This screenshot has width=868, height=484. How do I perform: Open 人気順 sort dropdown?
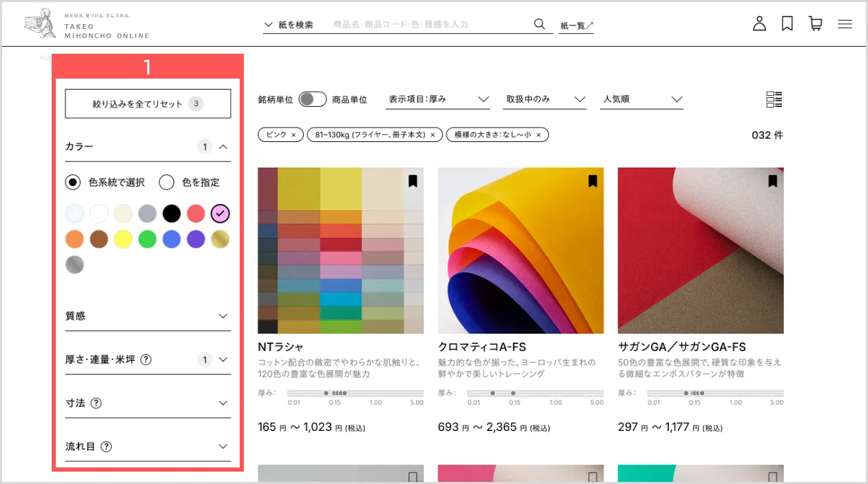point(641,99)
